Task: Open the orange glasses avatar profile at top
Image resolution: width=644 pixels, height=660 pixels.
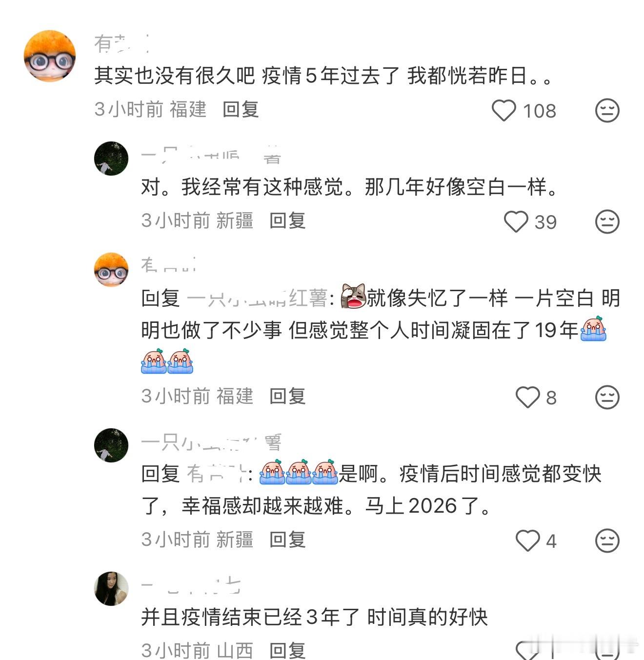Action: pos(50,56)
